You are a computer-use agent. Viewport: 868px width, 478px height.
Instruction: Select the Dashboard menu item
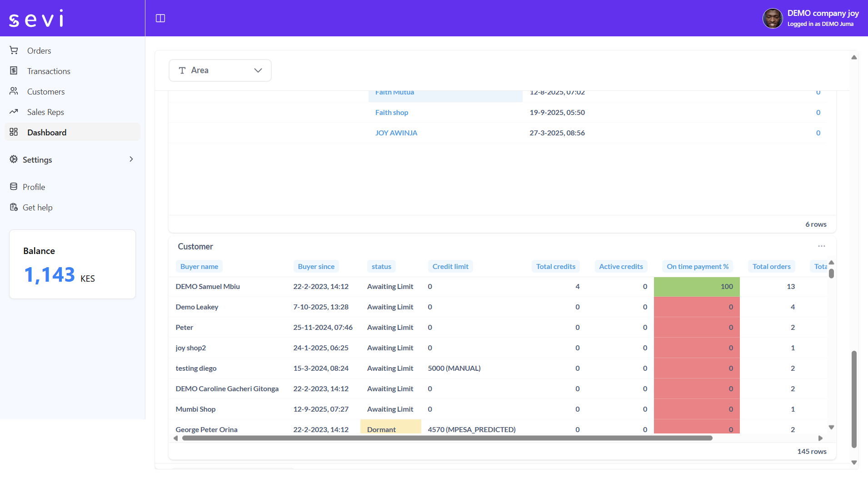[x=47, y=132]
